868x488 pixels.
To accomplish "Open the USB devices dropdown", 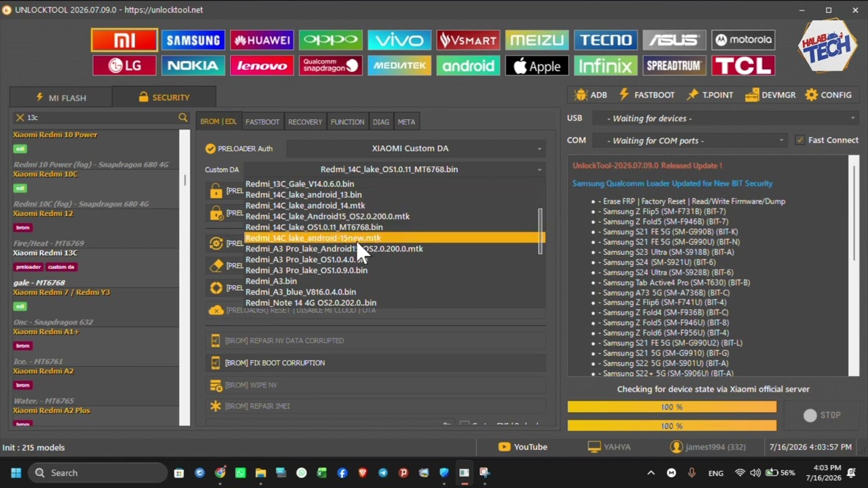I will click(x=726, y=118).
